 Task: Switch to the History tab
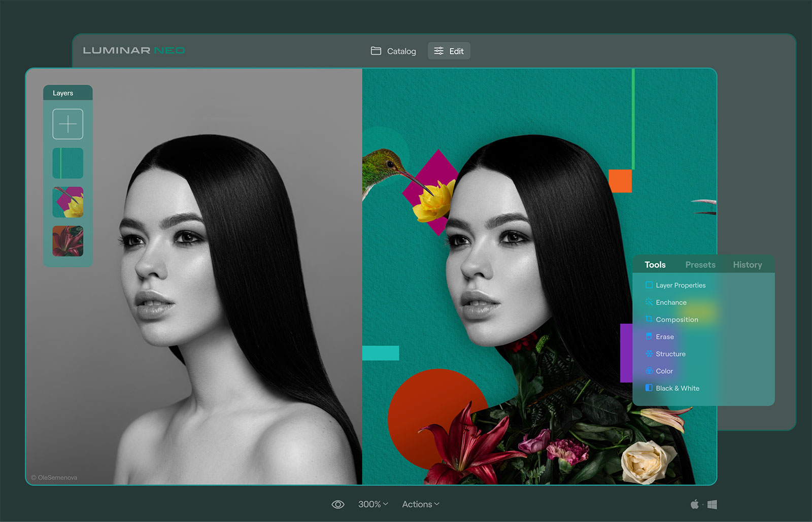pyautogui.click(x=747, y=265)
